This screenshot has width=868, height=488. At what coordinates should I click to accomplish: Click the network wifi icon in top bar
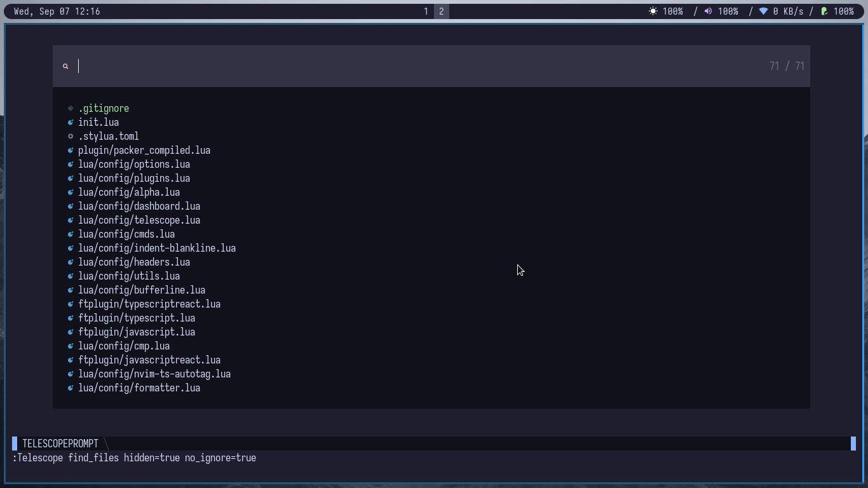(763, 11)
